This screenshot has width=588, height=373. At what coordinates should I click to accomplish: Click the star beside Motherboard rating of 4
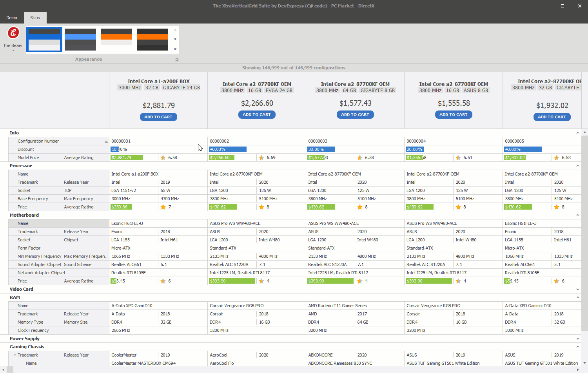tap(261, 281)
